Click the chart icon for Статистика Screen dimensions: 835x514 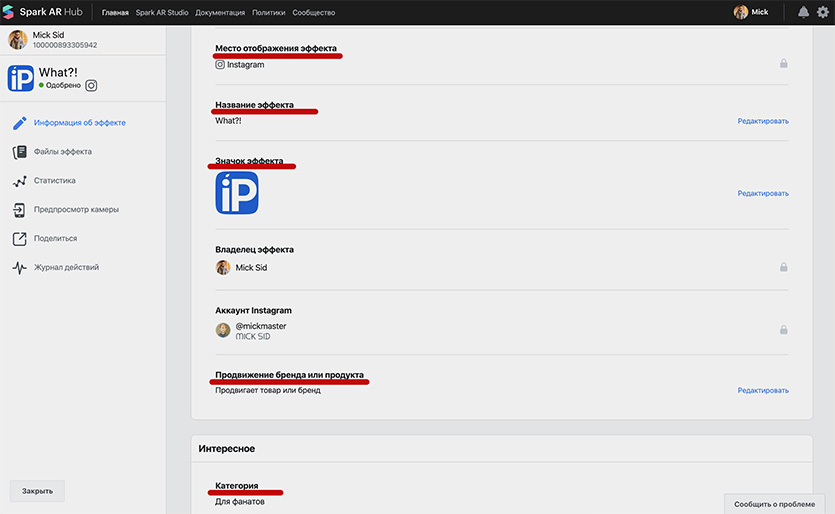click(20, 181)
